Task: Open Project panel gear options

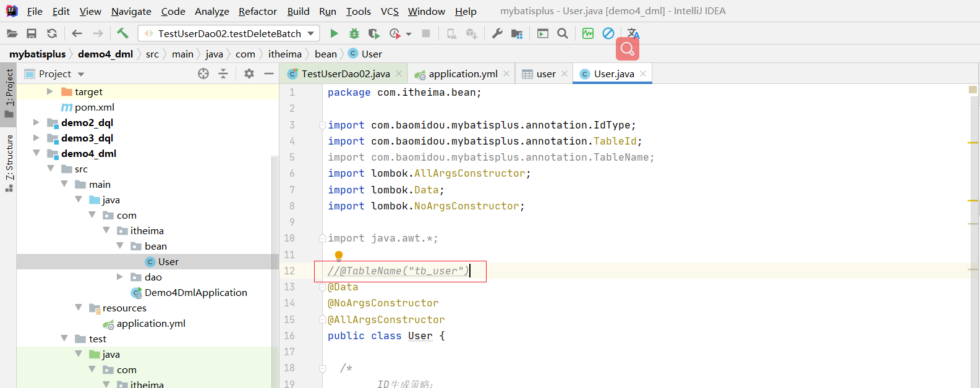Action: [x=249, y=74]
